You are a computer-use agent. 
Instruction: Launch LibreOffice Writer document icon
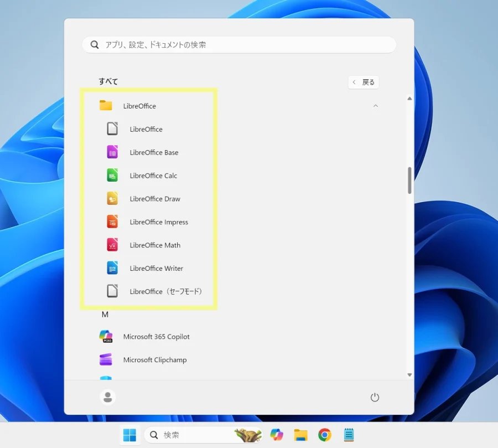112,269
